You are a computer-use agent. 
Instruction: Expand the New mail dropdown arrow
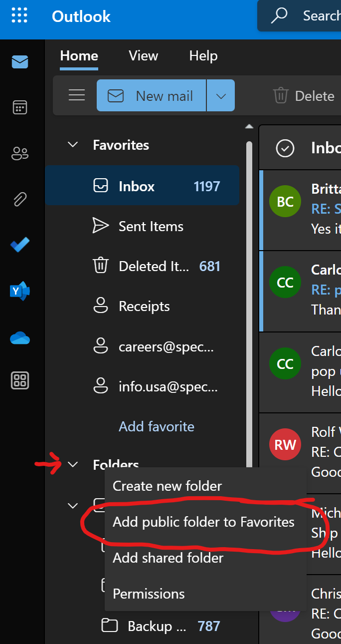[x=221, y=96]
